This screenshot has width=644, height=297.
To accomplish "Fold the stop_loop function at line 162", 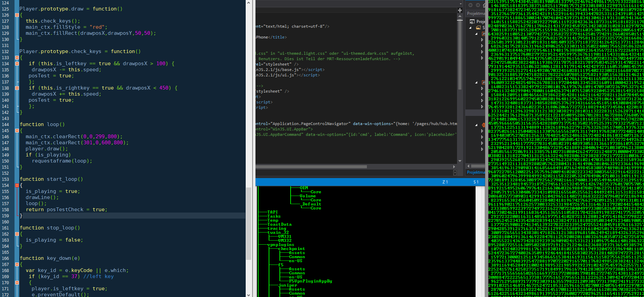I will pyautogui.click(x=17, y=234).
